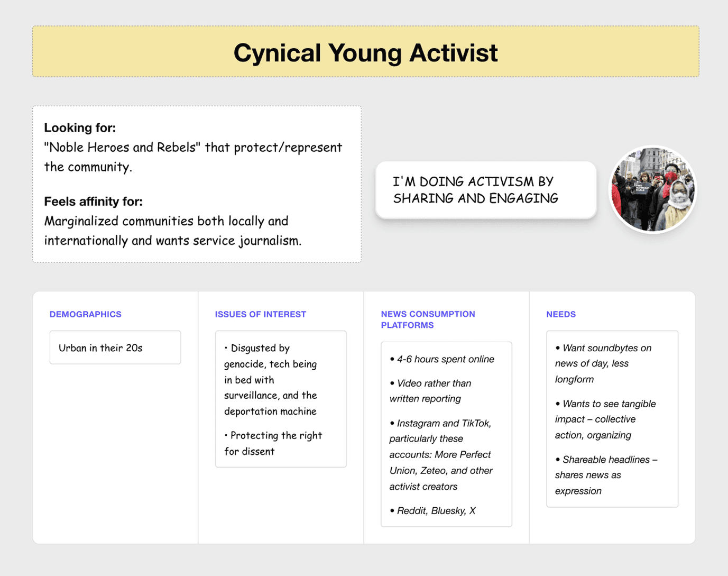Screen dimensions: 728x576
Task: Click the circular protest photo thumbnail
Action: (x=653, y=189)
